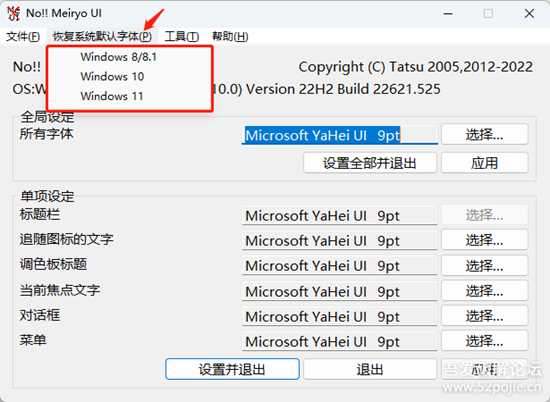The image size is (550, 402).
Task: Click the 对话框 font field
Action: tap(340, 317)
